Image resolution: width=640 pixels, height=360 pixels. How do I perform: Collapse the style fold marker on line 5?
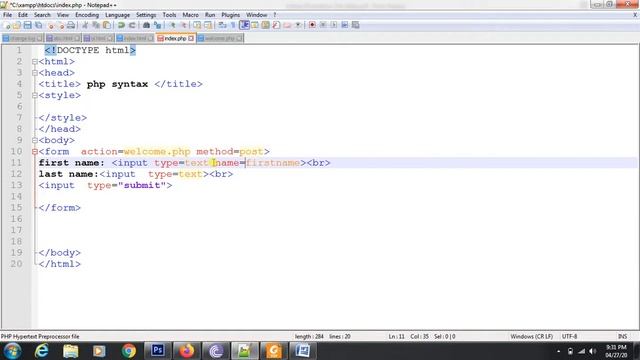[35, 96]
